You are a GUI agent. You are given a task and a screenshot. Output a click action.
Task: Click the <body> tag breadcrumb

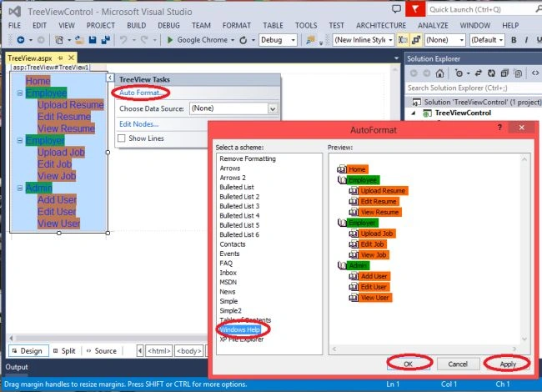coord(188,351)
